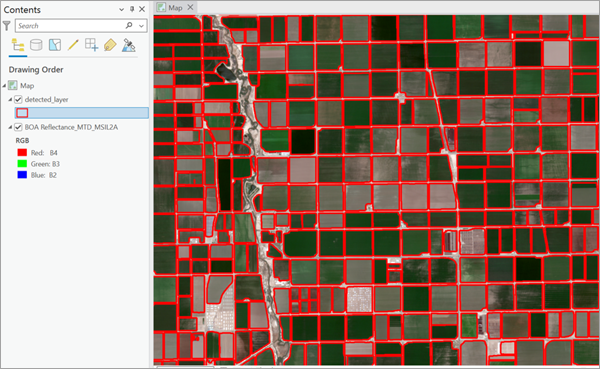Uncheck detected_layer visibility checkbox
The width and height of the screenshot is (600, 369).
(x=18, y=100)
